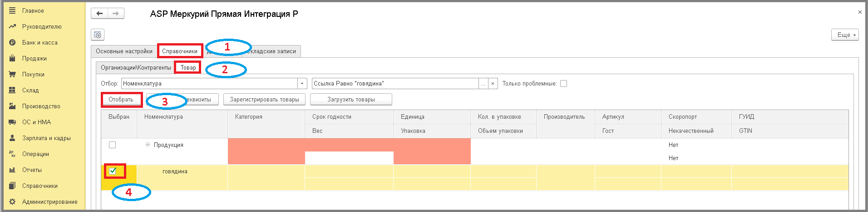Open the Администрирование gear icon
Viewport: 868px width, 212px height.
(12, 202)
